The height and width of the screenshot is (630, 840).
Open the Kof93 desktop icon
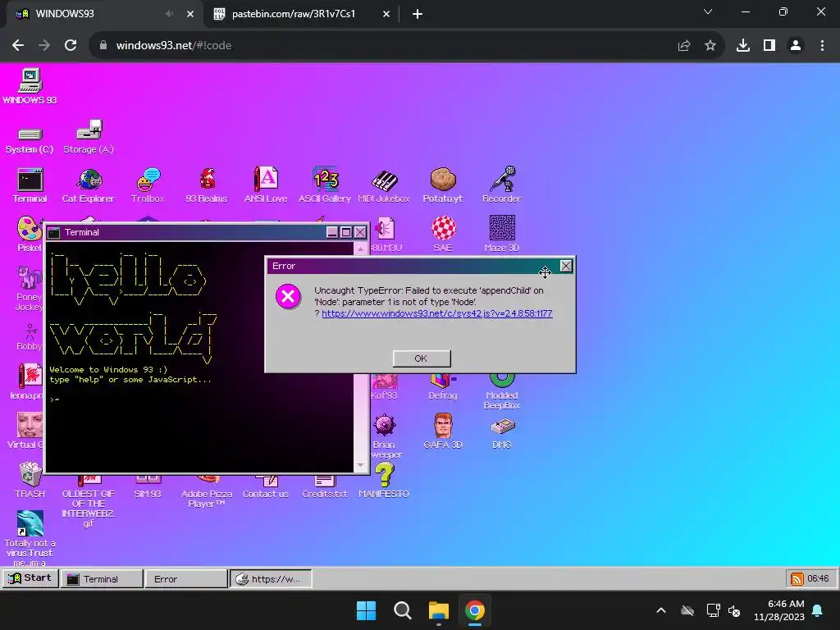[x=384, y=388]
